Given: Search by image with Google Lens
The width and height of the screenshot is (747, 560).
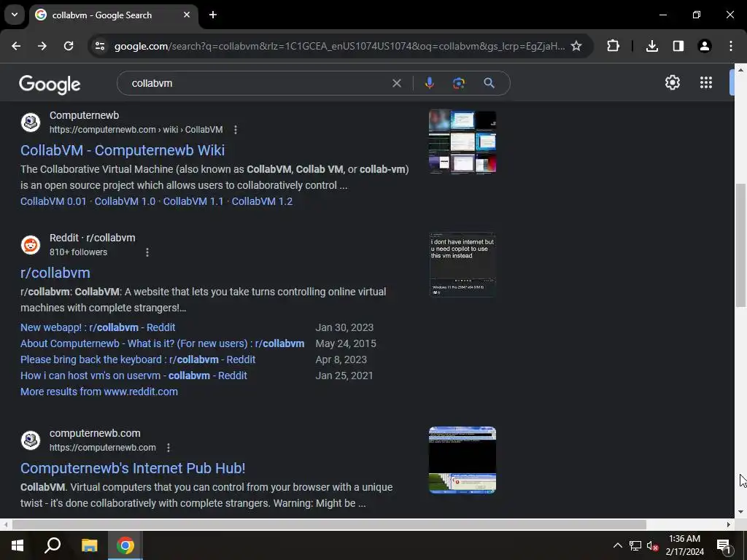Looking at the screenshot, I should click(x=459, y=83).
